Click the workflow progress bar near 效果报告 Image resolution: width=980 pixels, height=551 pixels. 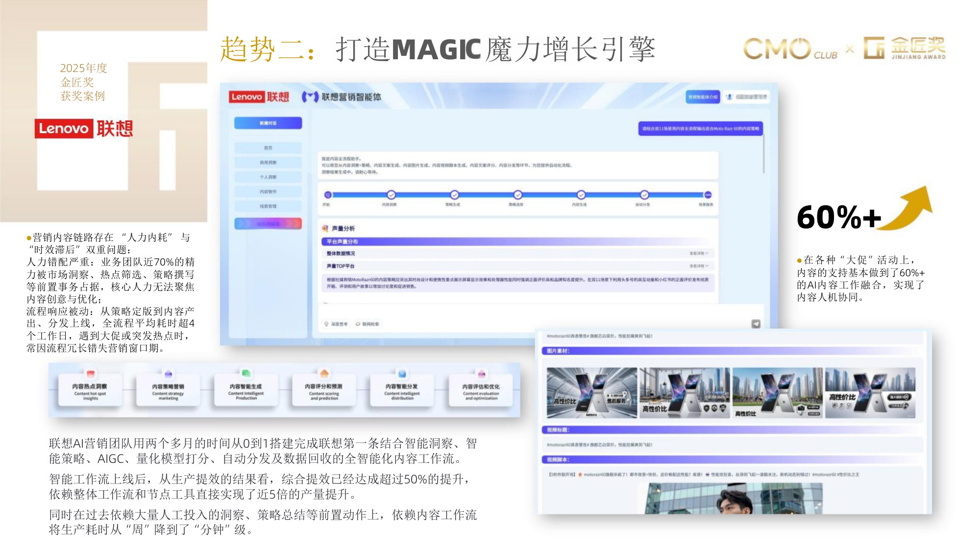tap(708, 195)
